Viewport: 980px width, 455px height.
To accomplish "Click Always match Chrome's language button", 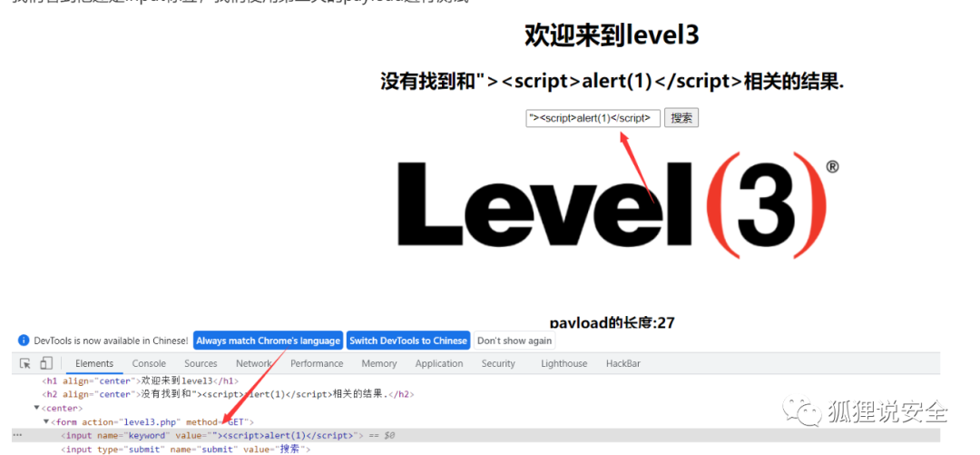I will tap(268, 341).
